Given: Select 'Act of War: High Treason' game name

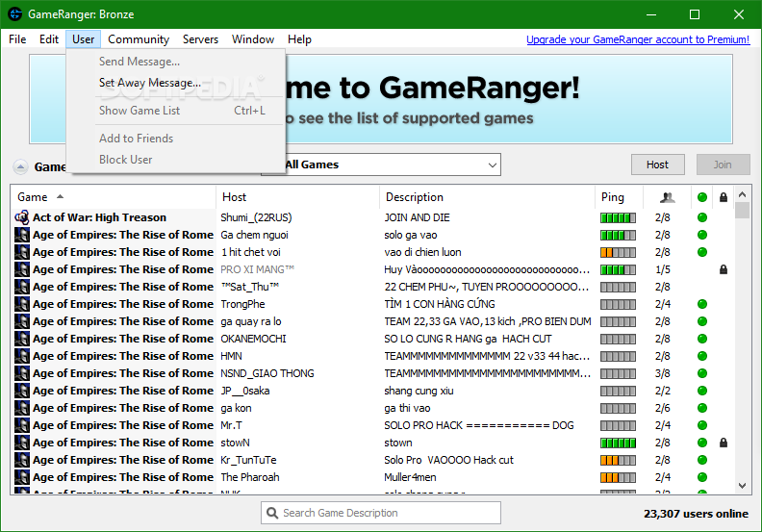Looking at the screenshot, I should [x=99, y=217].
